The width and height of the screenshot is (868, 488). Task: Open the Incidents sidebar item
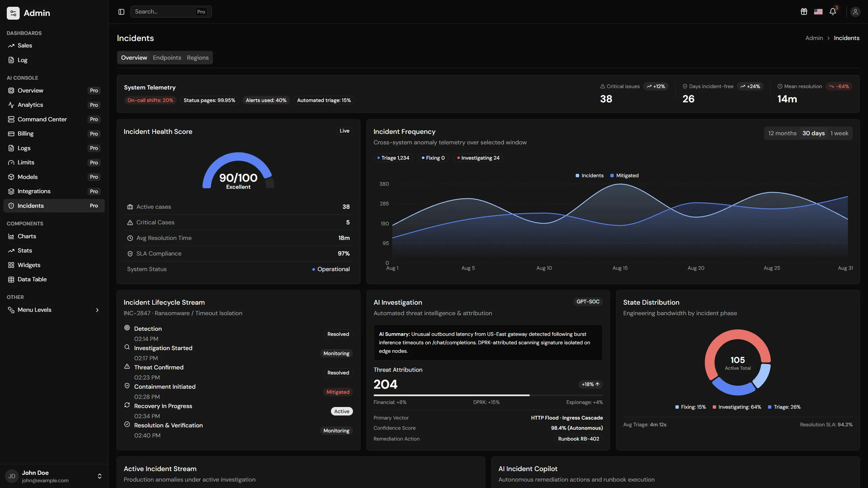click(x=54, y=206)
